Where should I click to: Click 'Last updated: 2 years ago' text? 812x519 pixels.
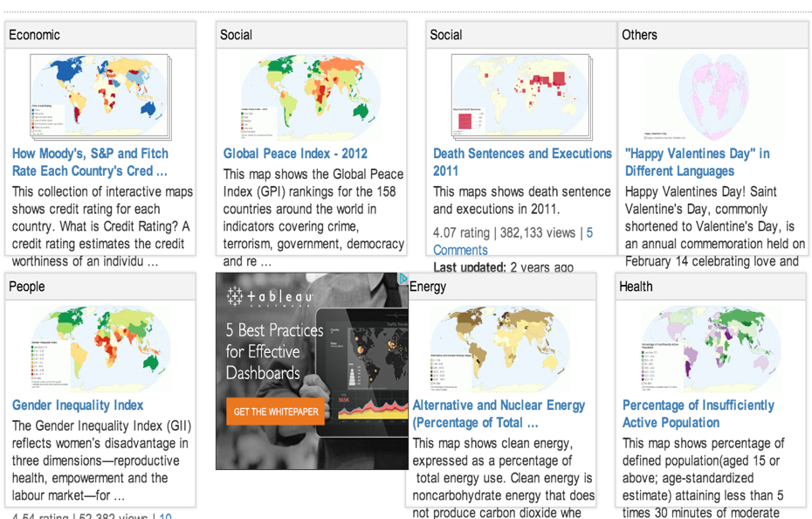coord(504,267)
